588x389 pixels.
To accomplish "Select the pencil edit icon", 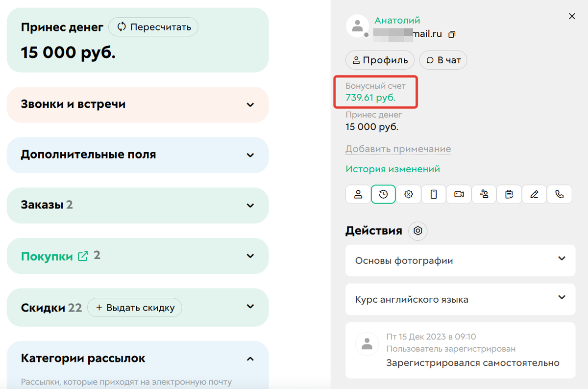I will click(534, 194).
